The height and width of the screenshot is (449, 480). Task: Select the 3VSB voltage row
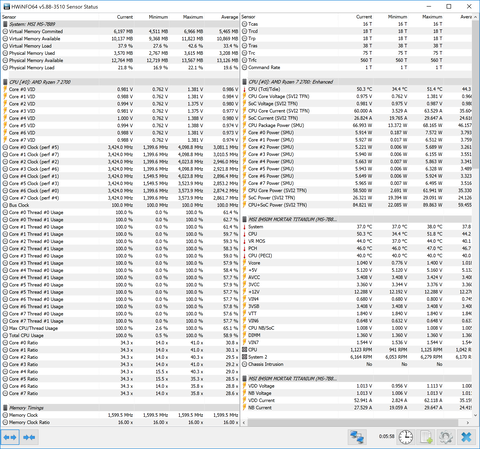[x=356, y=306]
